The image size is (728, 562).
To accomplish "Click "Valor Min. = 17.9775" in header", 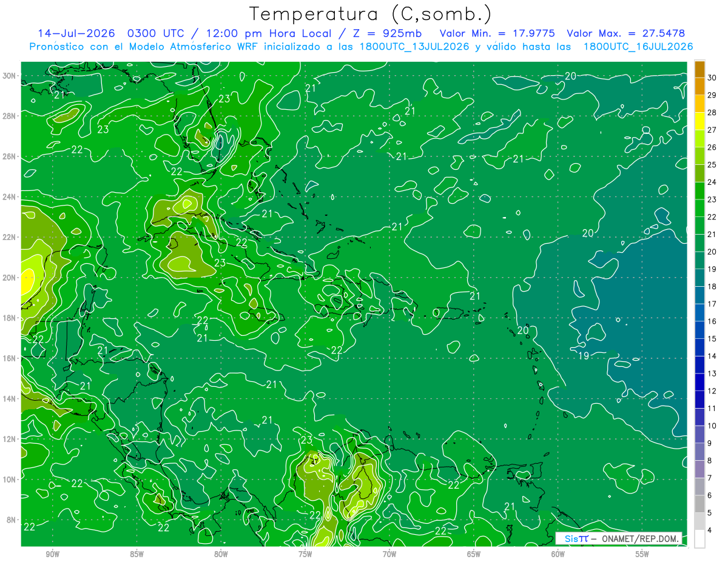I will click(x=496, y=33).
